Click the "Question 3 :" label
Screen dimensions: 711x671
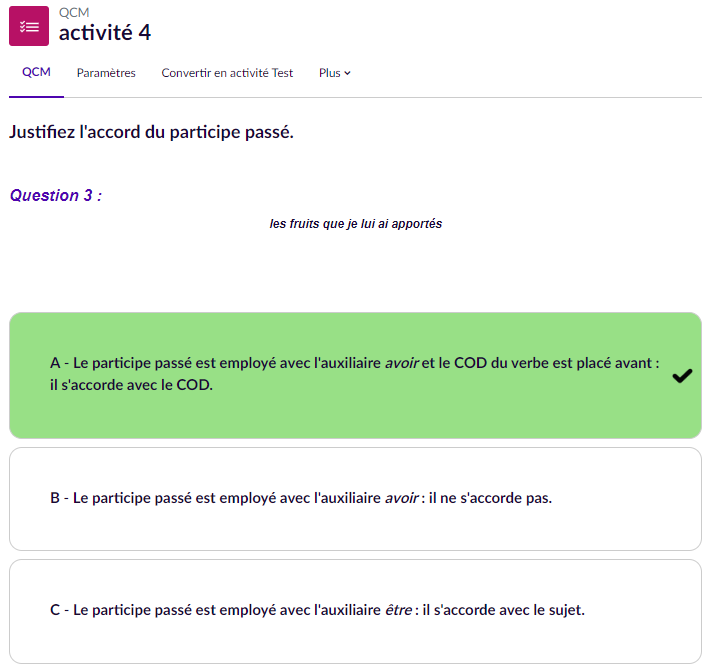point(56,196)
